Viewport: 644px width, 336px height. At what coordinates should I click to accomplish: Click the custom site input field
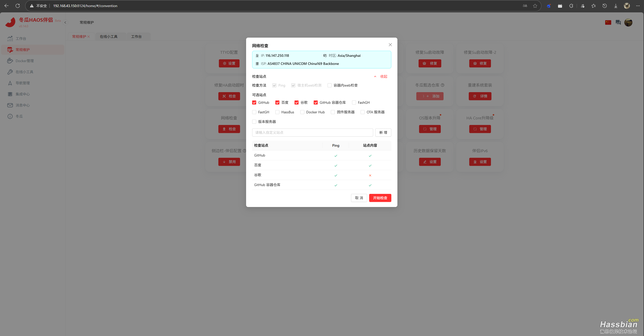tap(312, 133)
